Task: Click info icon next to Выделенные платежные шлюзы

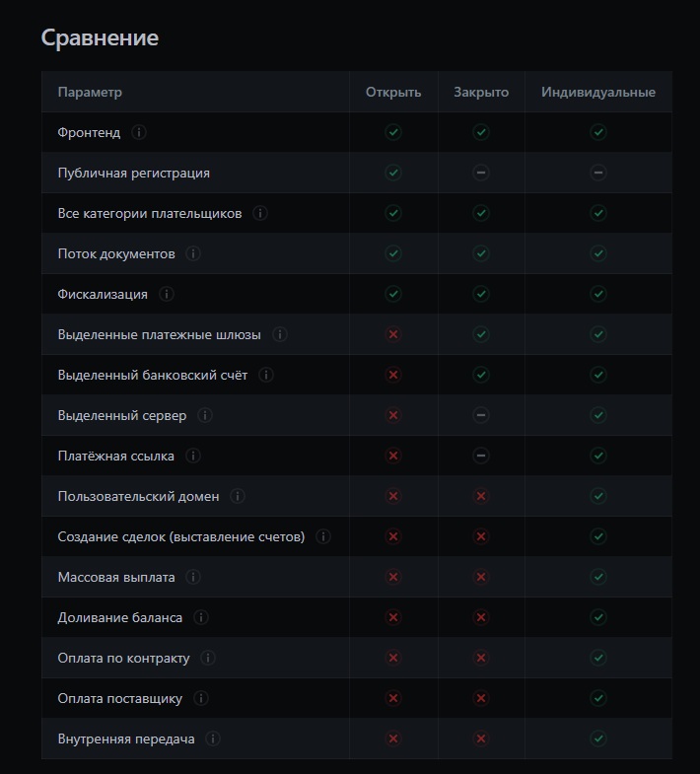Action: coord(280,334)
